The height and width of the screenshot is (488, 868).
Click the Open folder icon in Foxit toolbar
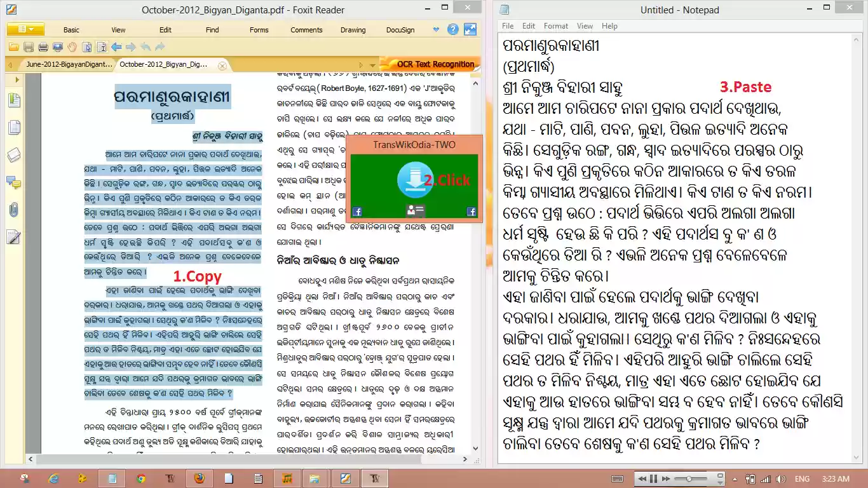[x=13, y=47]
